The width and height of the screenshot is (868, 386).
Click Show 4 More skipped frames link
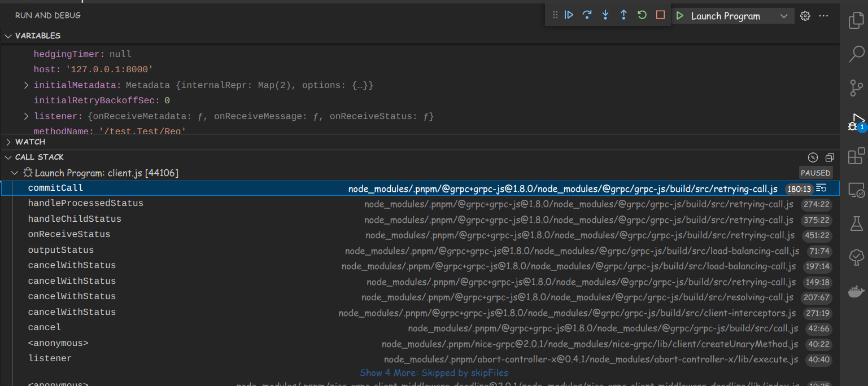coord(434,372)
